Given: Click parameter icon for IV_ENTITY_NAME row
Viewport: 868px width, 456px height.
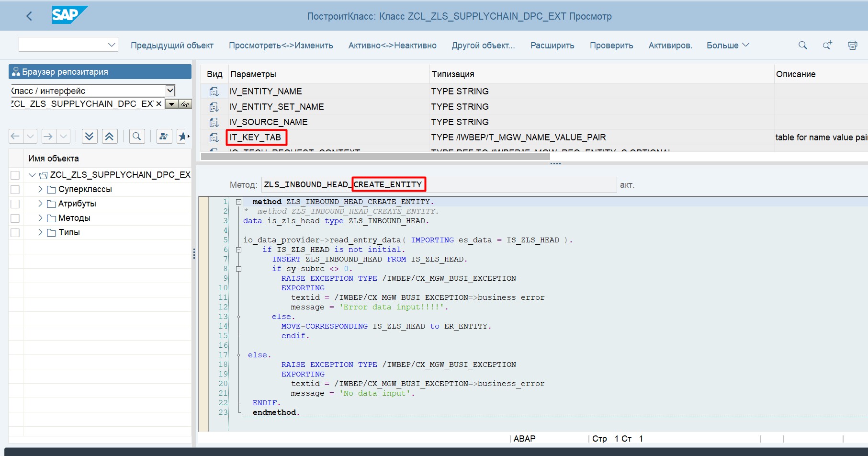Looking at the screenshot, I should (x=214, y=91).
